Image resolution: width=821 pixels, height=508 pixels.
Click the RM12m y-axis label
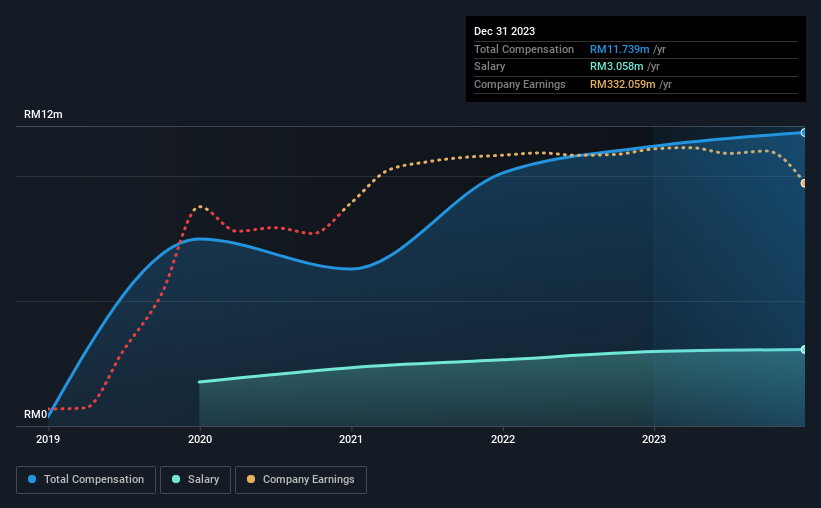tap(43, 114)
